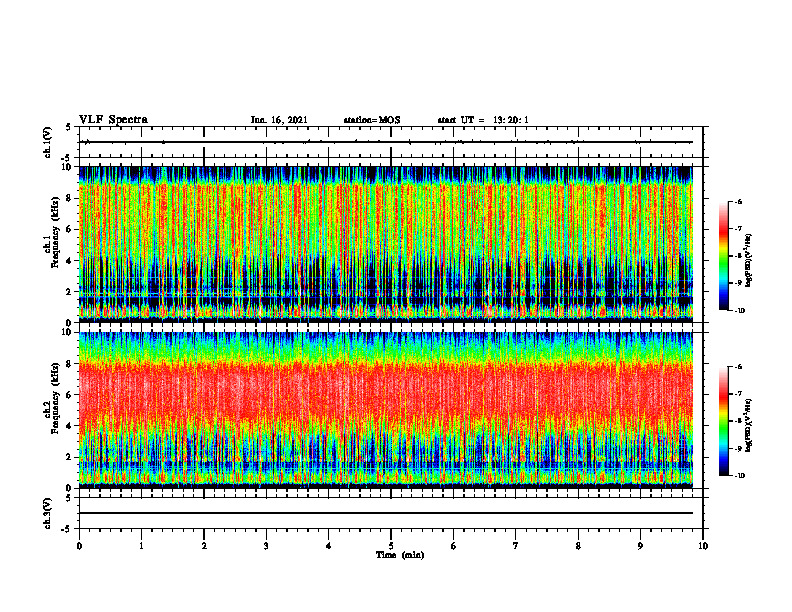Click the time axis tick label "3"
Screen dimensions: 792x612
[266, 546]
